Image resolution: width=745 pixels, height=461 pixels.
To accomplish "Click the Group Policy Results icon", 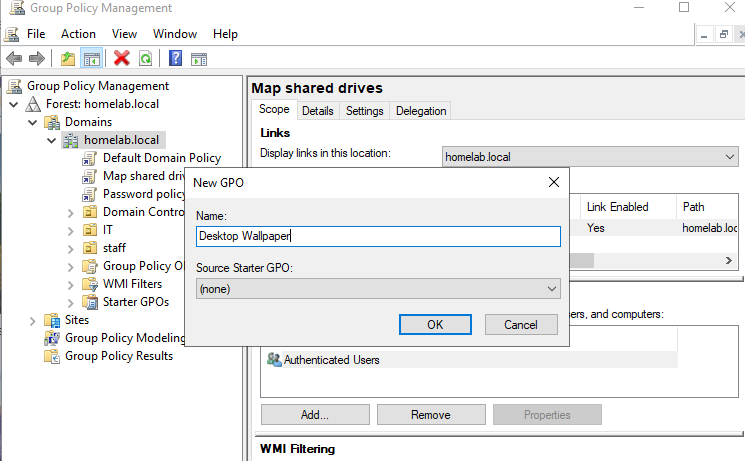I will coord(52,356).
